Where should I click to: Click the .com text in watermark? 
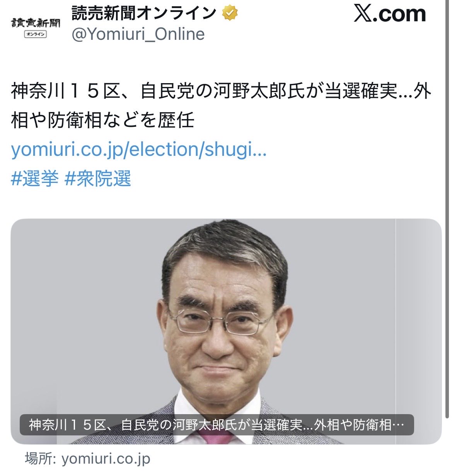(x=400, y=14)
